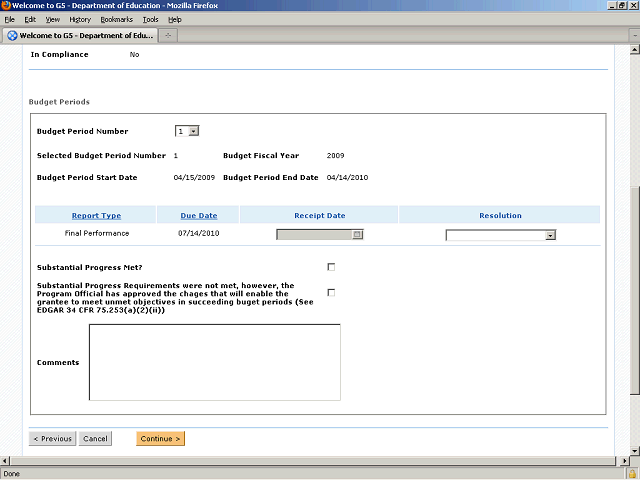
Task: Click the Budget Periods section heading
Action: [59, 102]
